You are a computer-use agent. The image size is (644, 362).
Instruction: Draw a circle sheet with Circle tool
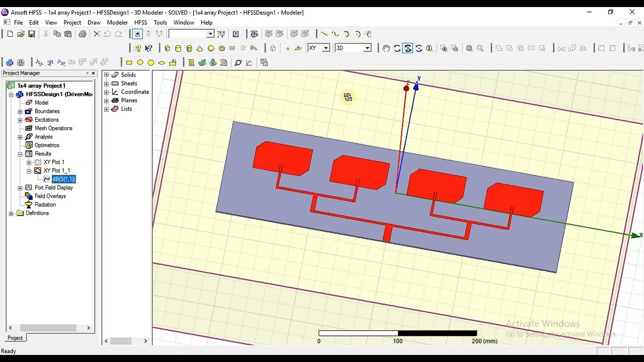(140, 63)
